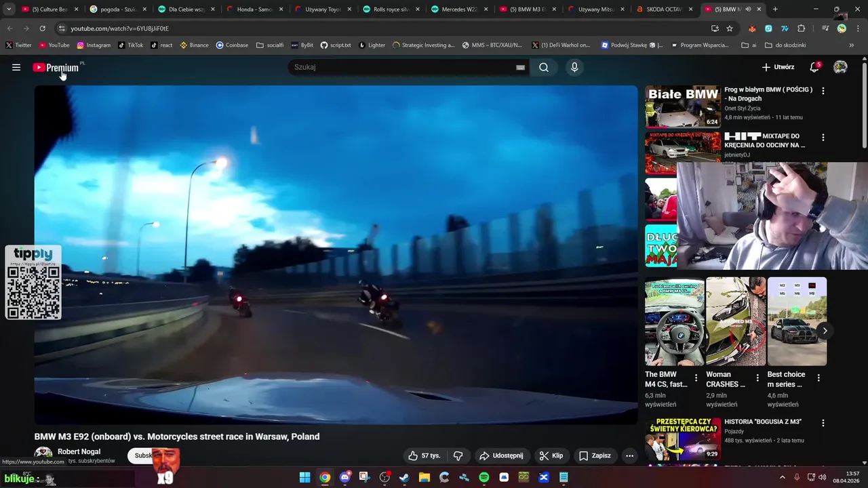Open Spotify from the taskbar

pos(484,478)
